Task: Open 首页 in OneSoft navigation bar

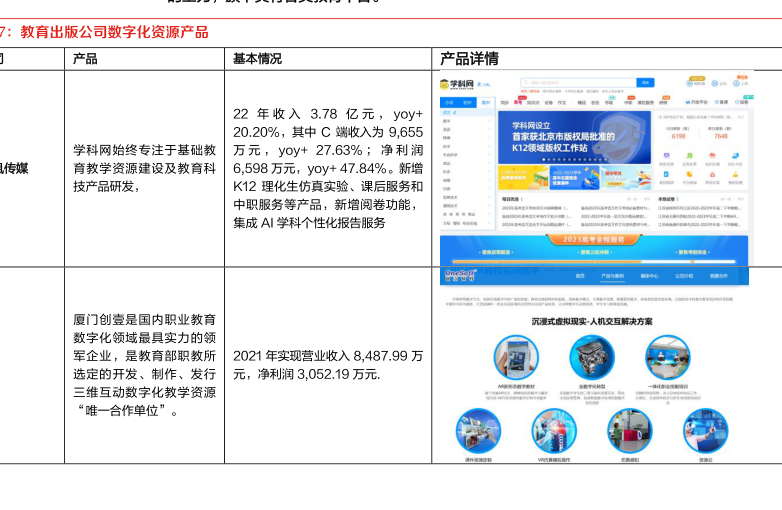Action: 580,276
